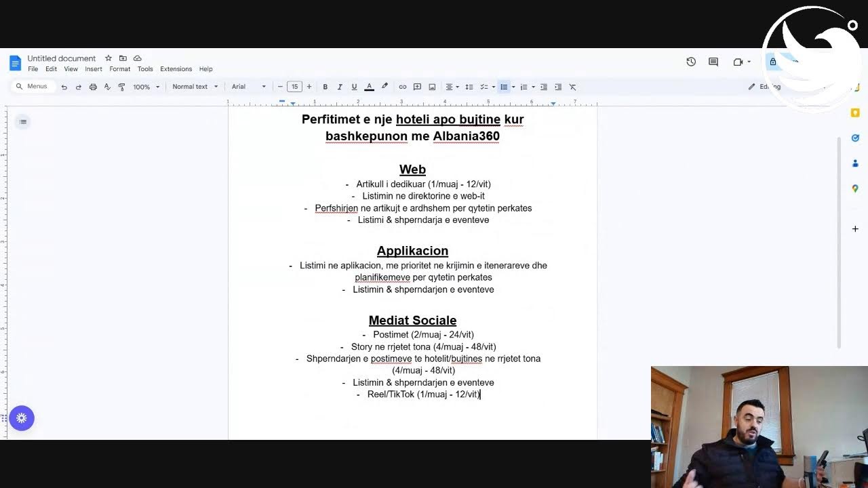Activate the paint format tool

(121, 87)
